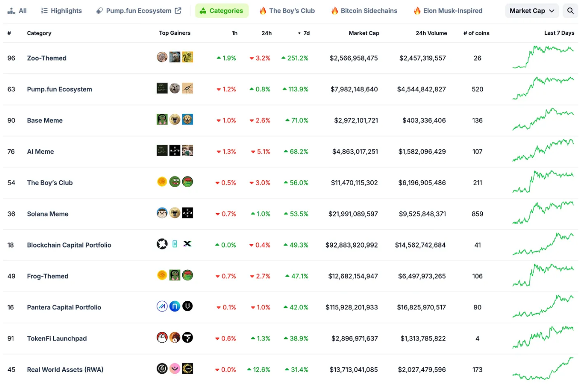The width and height of the screenshot is (588, 386).
Task: Click the $9,525,848,371 volume value
Action: (x=422, y=214)
